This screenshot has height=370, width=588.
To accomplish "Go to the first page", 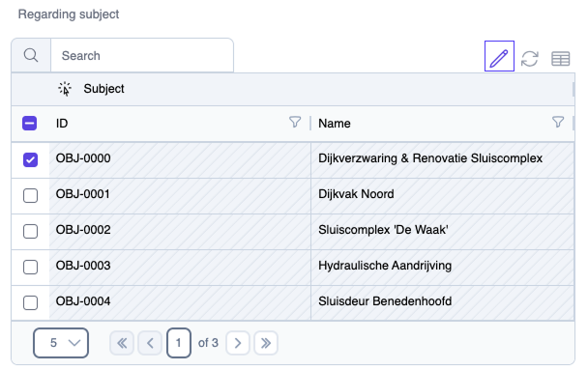I will pyautogui.click(x=122, y=343).
